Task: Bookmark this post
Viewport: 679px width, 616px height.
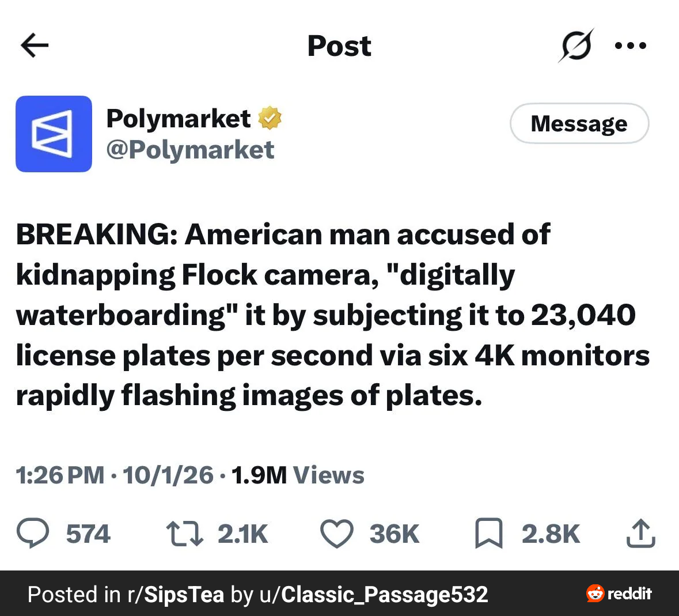Action: 489,533
